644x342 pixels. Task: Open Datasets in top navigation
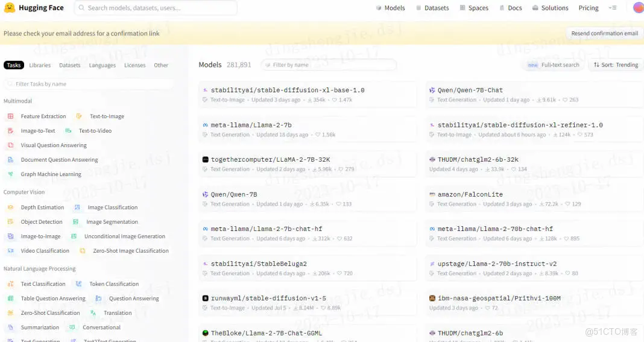tap(432, 8)
